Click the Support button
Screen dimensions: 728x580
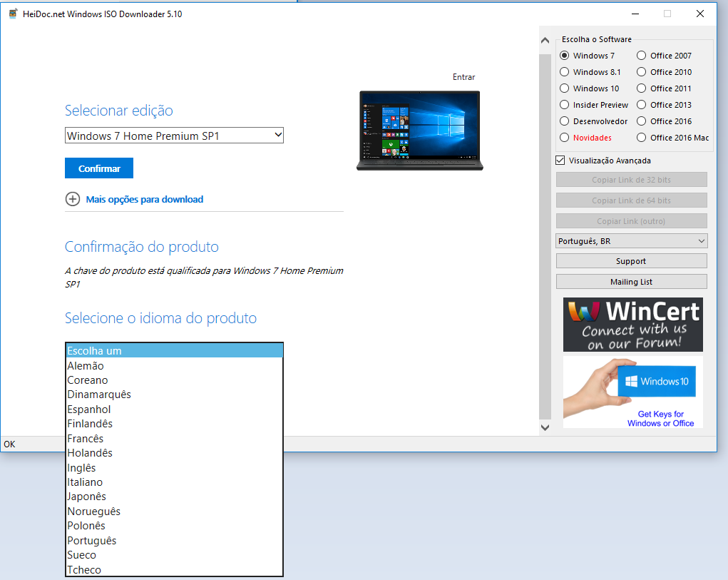coord(632,261)
